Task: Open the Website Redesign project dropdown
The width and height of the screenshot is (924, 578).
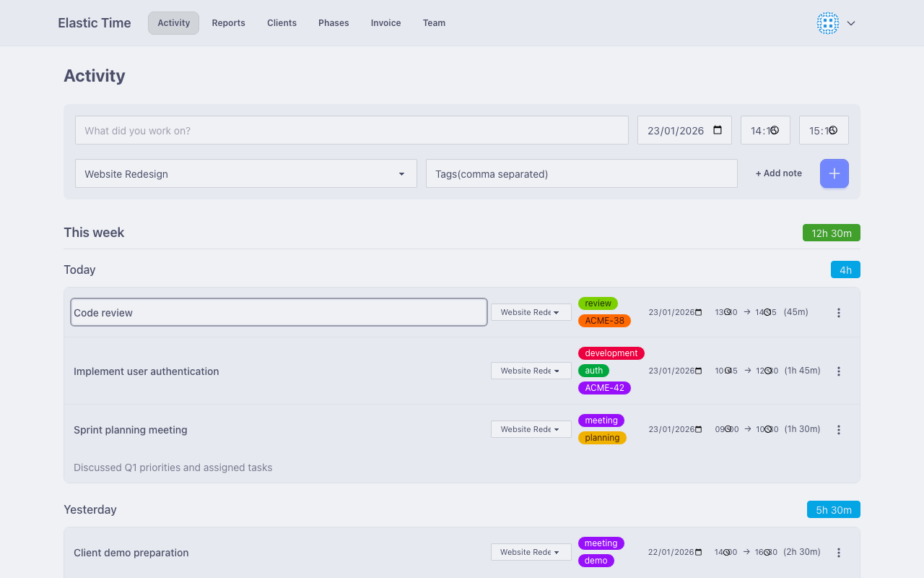Action: pos(245,173)
